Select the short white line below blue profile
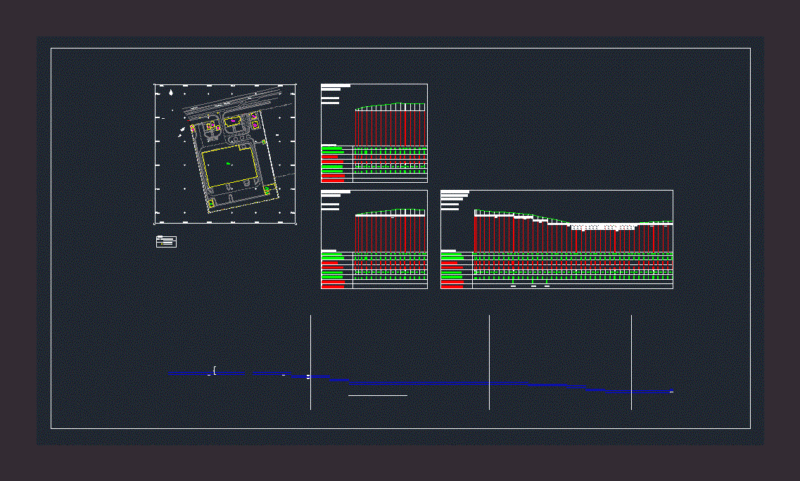 tap(378, 395)
